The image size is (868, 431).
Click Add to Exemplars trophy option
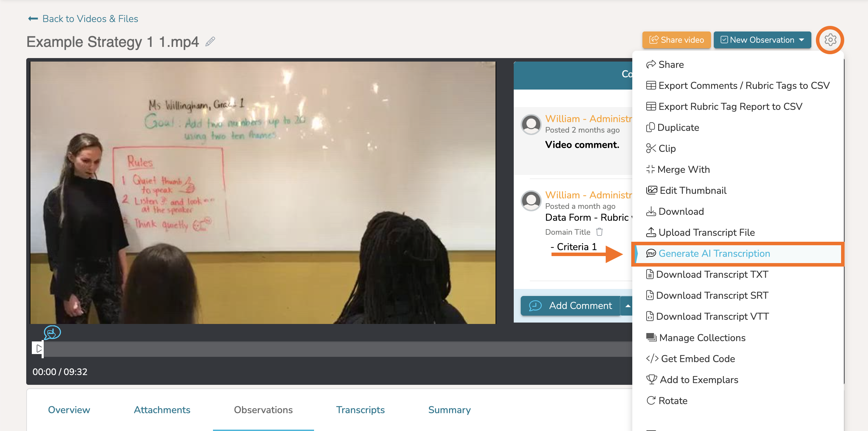pyautogui.click(x=692, y=380)
